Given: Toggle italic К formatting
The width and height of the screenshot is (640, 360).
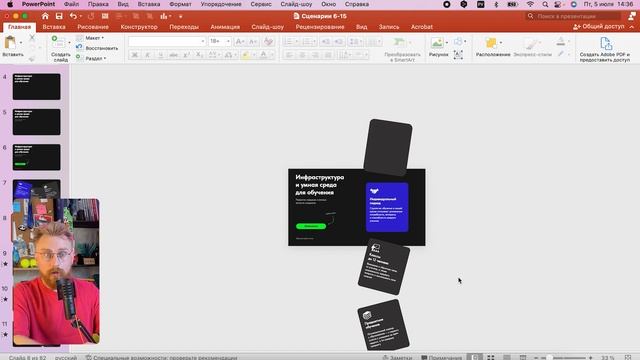Looking at the screenshot, I should (147, 55).
